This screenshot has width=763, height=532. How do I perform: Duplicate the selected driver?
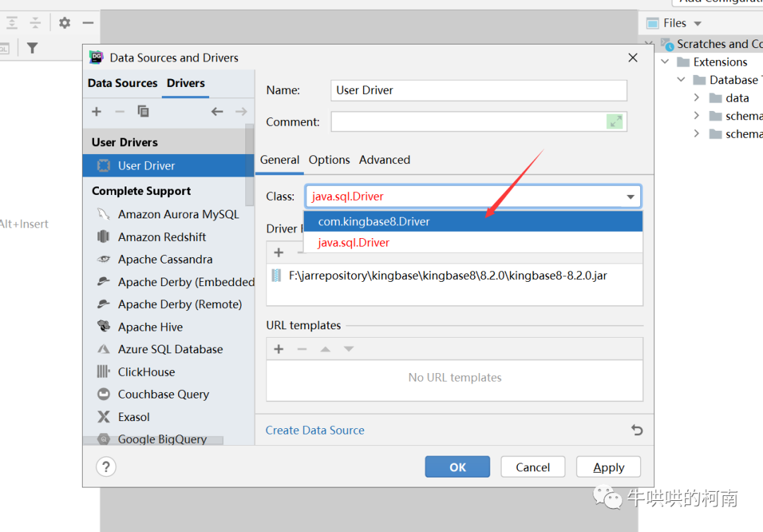tap(143, 112)
